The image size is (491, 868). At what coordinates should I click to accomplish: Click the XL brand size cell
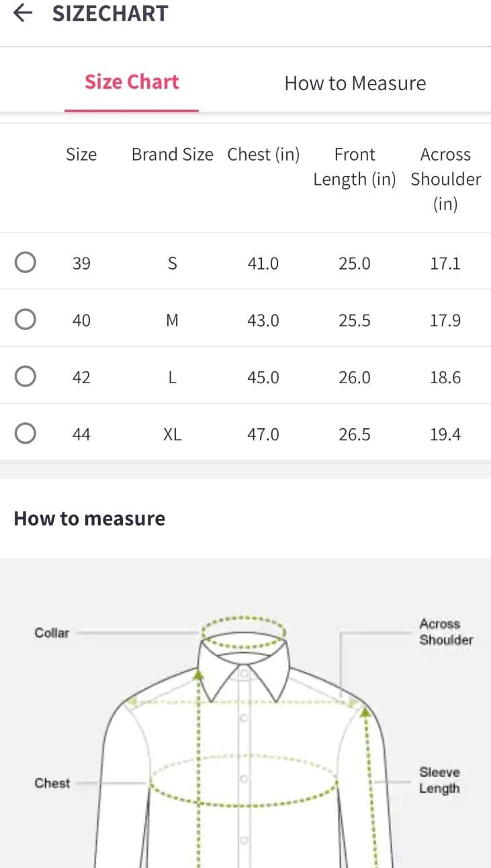click(172, 435)
